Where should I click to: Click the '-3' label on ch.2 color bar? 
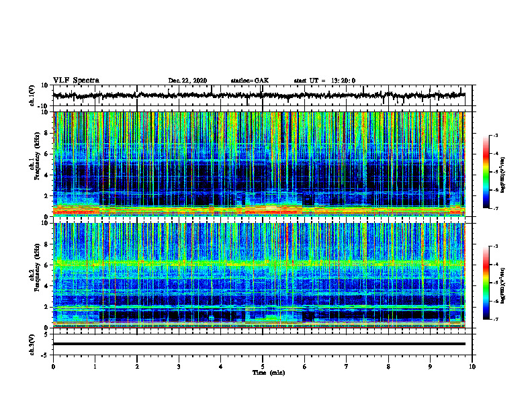[x=496, y=246]
